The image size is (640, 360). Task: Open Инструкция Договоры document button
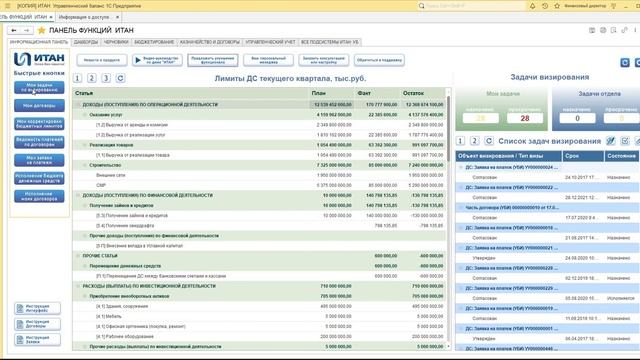tap(38, 324)
